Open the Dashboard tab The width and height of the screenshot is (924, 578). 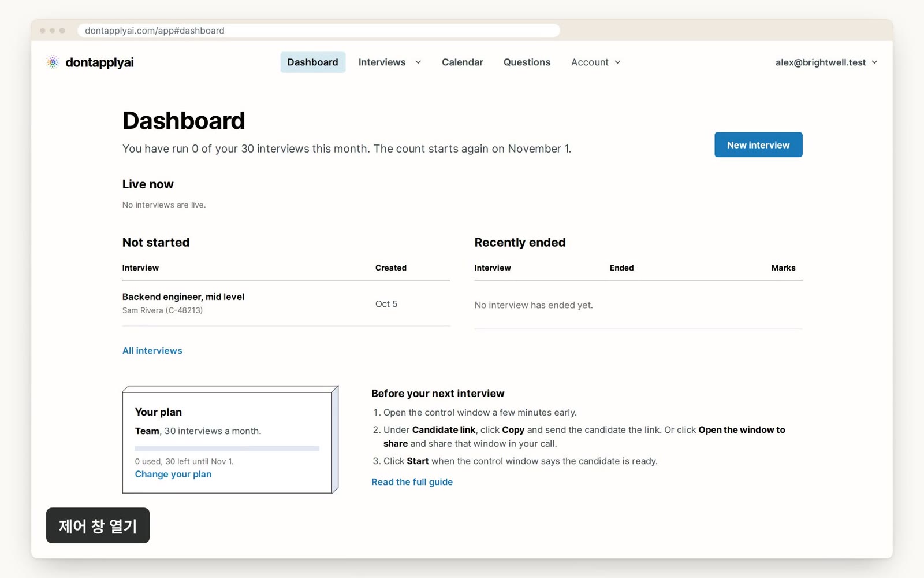[312, 62]
